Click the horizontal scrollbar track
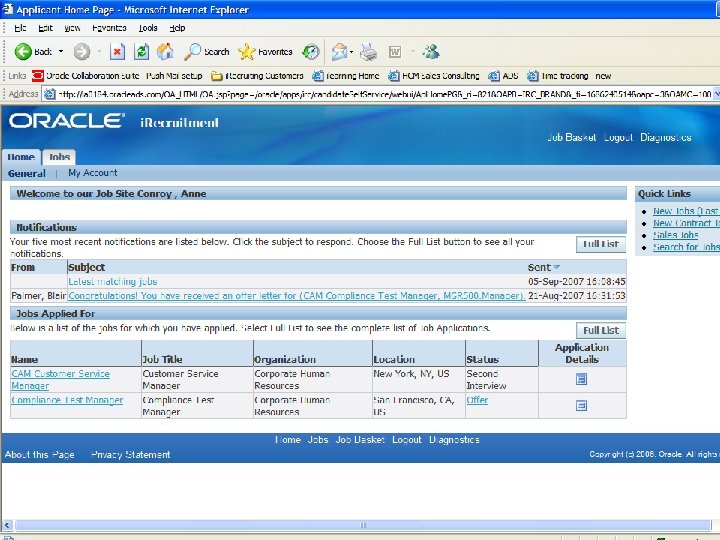This screenshot has width=720, height=540. tap(363, 525)
